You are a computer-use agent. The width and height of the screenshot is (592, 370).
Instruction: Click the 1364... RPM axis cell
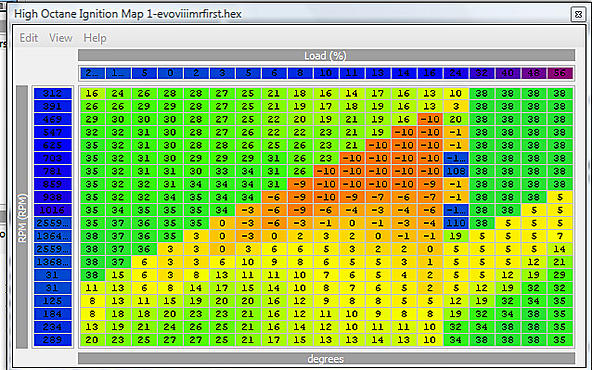52,236
